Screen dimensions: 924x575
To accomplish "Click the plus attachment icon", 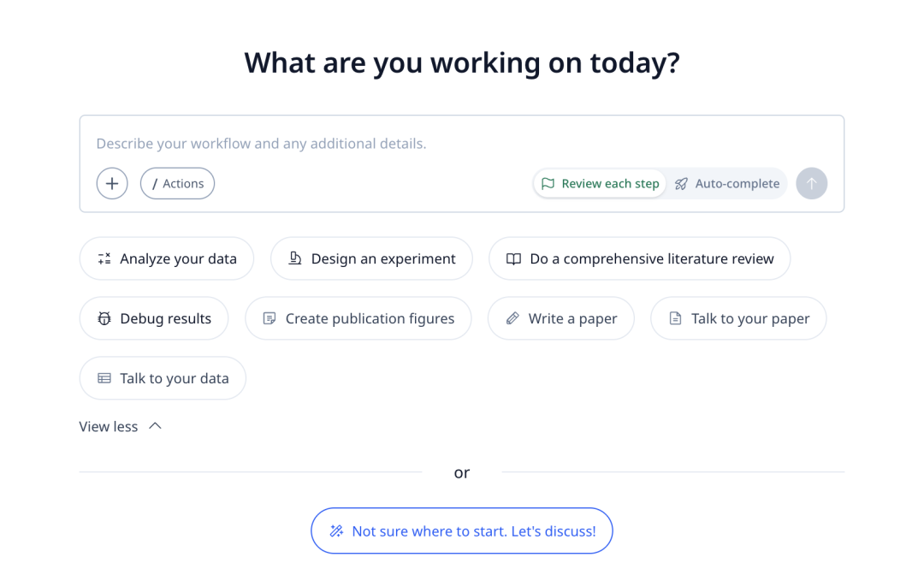I will point(112,183).
